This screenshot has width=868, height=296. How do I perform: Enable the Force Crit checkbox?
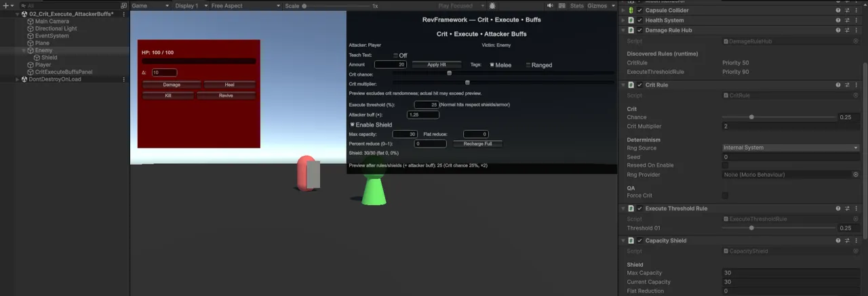pos(725,196)
